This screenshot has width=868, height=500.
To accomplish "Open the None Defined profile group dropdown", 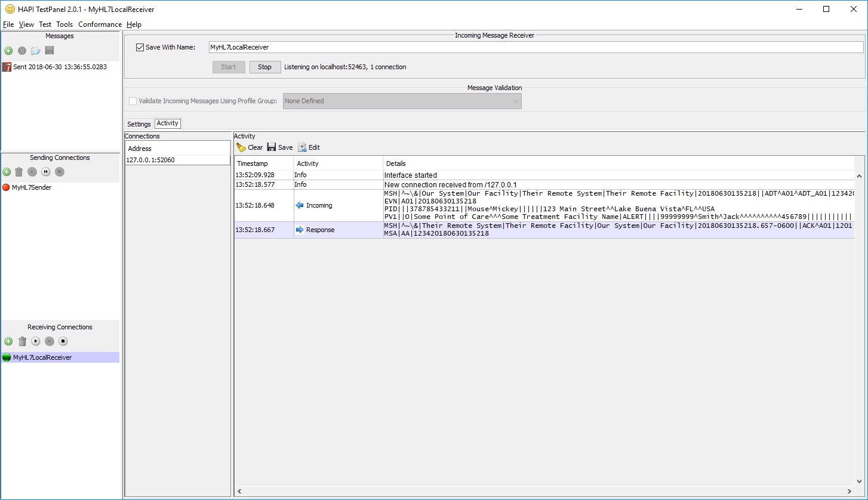I will (515, 101).
